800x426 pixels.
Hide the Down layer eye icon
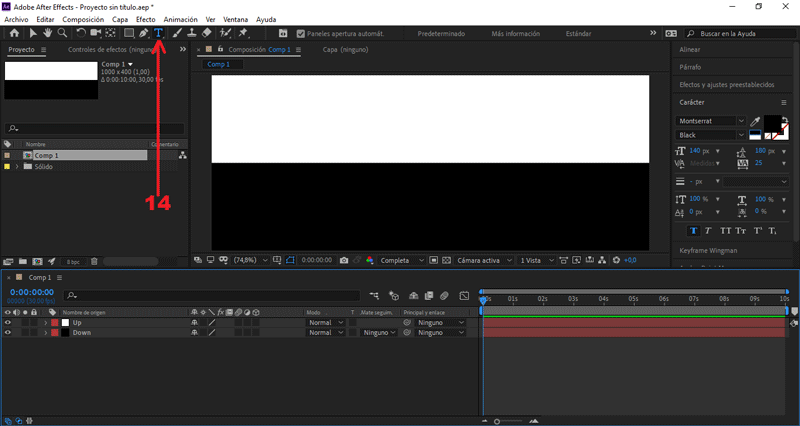click(8, 333)
